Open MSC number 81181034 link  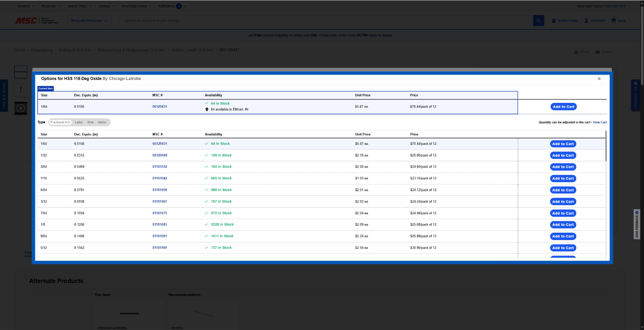(160, 167)
